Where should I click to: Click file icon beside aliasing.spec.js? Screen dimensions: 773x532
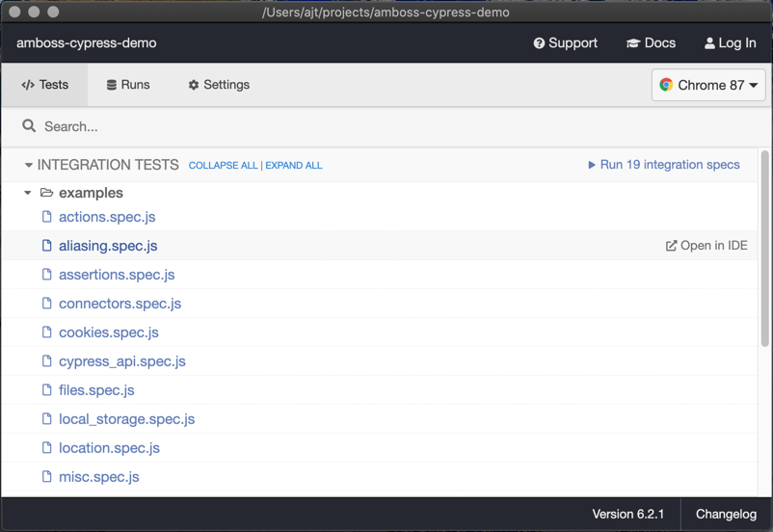point(47,245)
